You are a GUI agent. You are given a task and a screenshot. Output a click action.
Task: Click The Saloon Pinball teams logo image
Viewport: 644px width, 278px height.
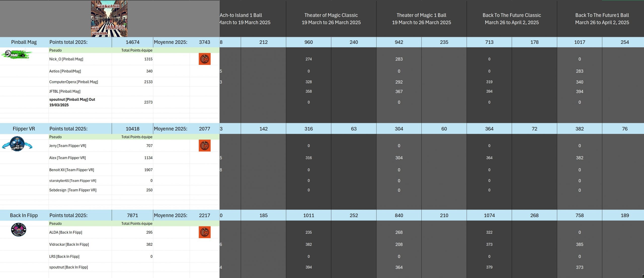click(x=109, y=19)
